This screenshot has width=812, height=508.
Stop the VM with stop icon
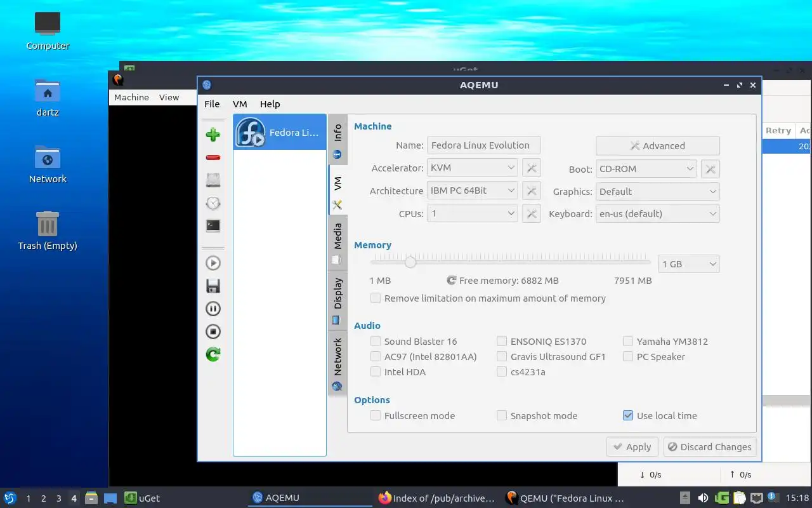pyautogui.click(x=213, y=331)
